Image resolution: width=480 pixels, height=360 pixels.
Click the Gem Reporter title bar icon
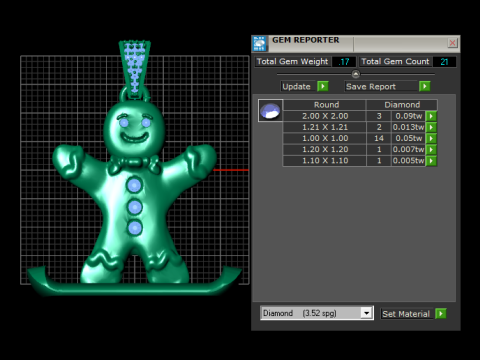click(259, 43)
